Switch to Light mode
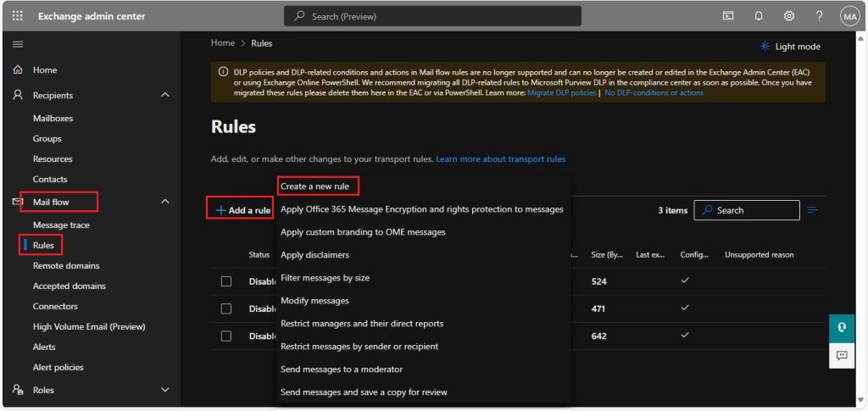Image resolution: width=868 pixels, height=411 pixels. 791,47
